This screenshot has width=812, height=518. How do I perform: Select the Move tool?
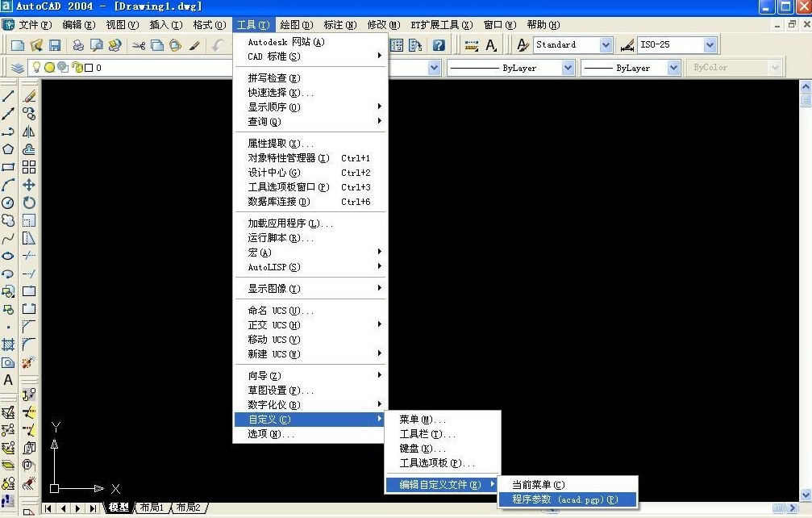coord(29,185)
